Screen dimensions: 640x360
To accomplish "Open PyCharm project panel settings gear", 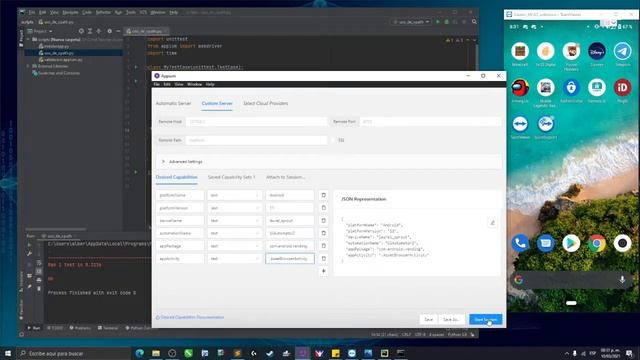I will pyautogui.click(x=109, y=31).
